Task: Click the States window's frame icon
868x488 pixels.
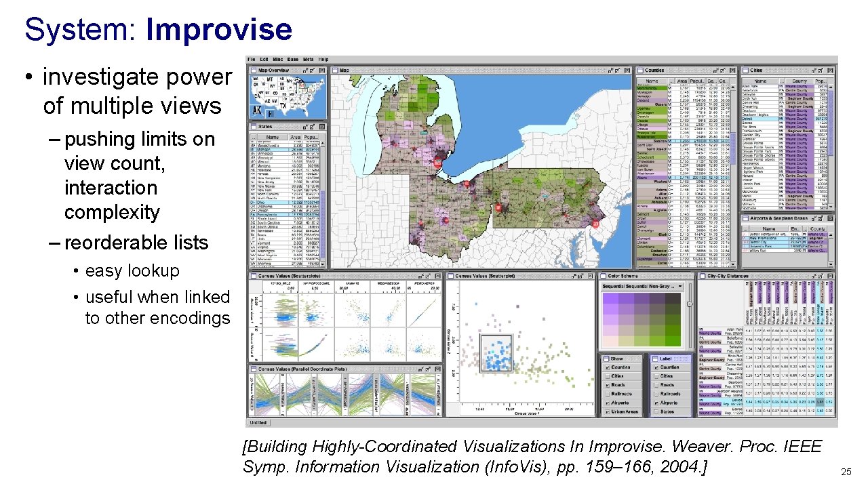Action: coord(253,127)
